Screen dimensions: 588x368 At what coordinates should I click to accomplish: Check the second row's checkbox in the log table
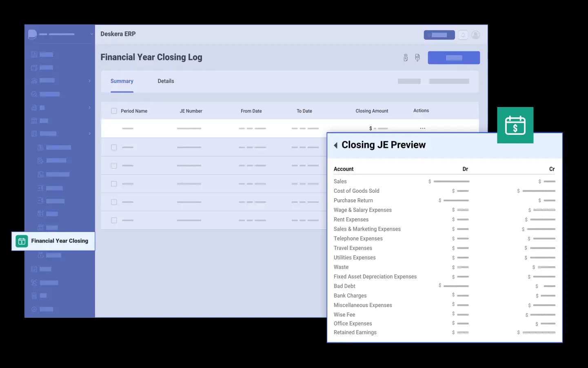(114, 147)
